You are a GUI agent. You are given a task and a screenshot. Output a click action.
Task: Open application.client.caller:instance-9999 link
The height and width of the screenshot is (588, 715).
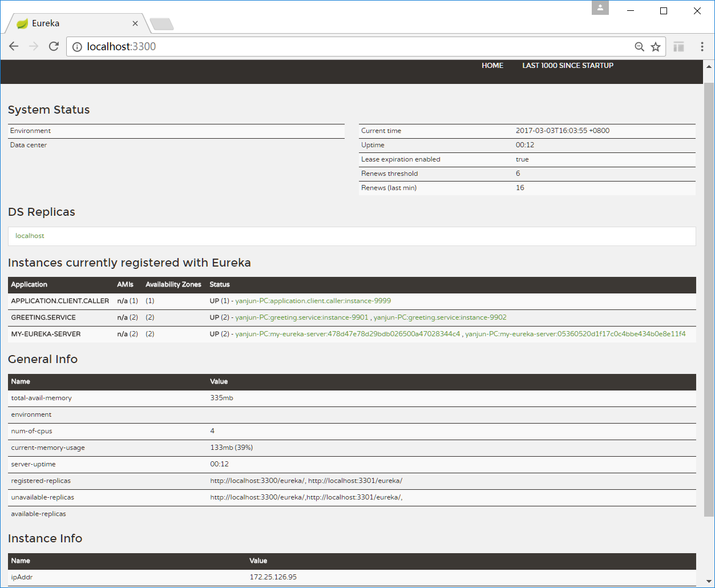coord(313,301)
